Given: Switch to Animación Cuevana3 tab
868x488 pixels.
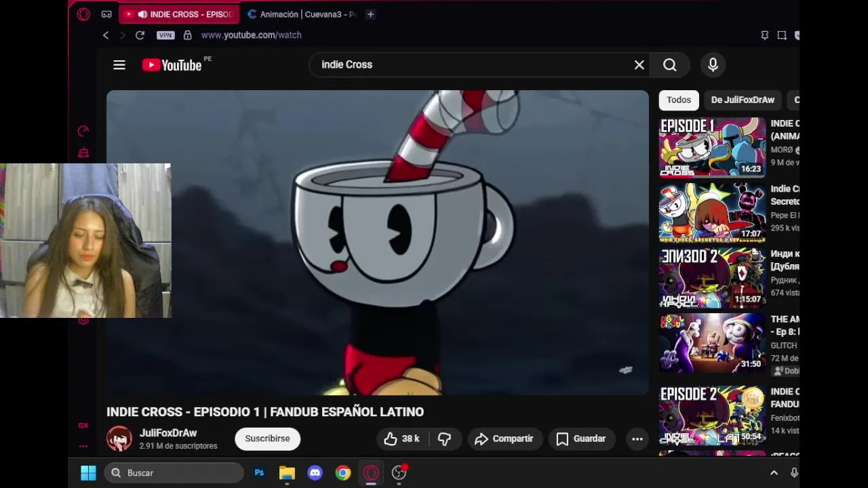Looking at the screenshot, I should (302, 14).
